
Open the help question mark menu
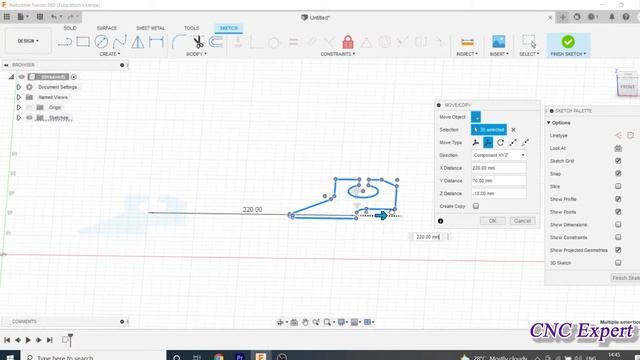(626, 17)
